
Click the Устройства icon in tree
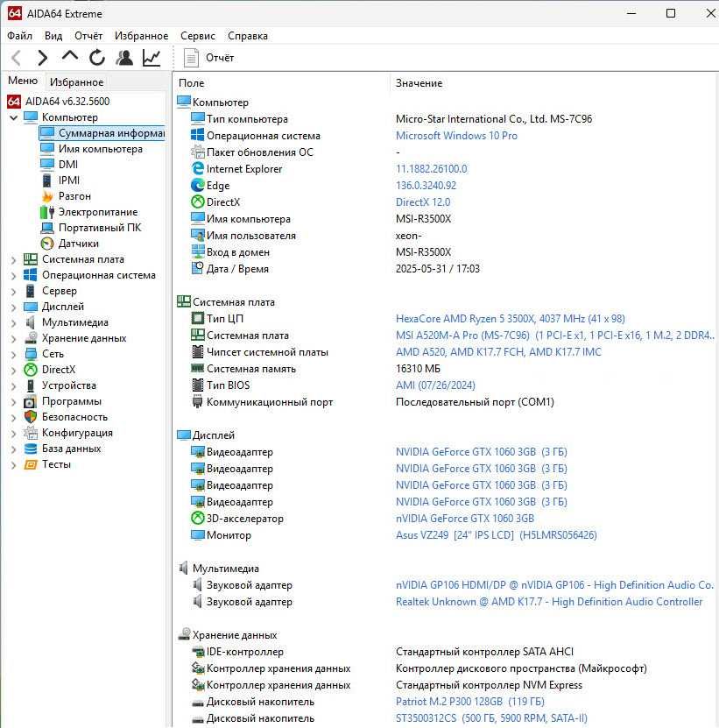click(x=31, y=385)
